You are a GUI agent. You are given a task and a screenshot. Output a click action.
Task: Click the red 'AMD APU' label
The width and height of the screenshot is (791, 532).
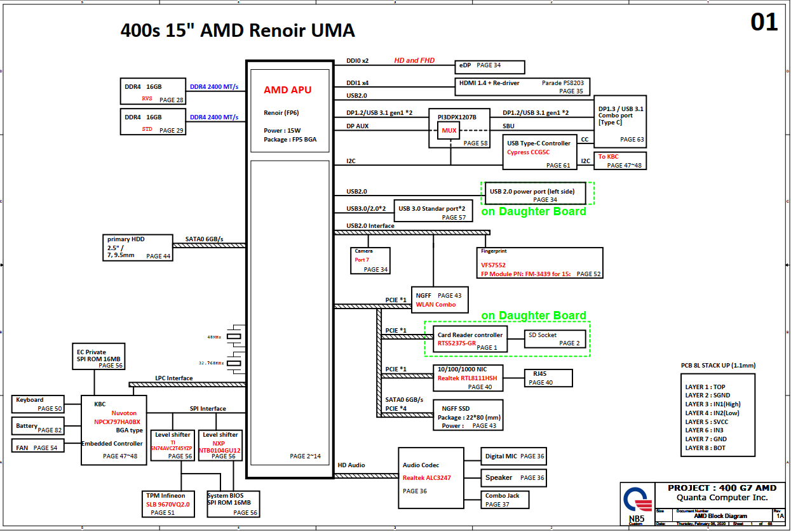tap(288, 90)
